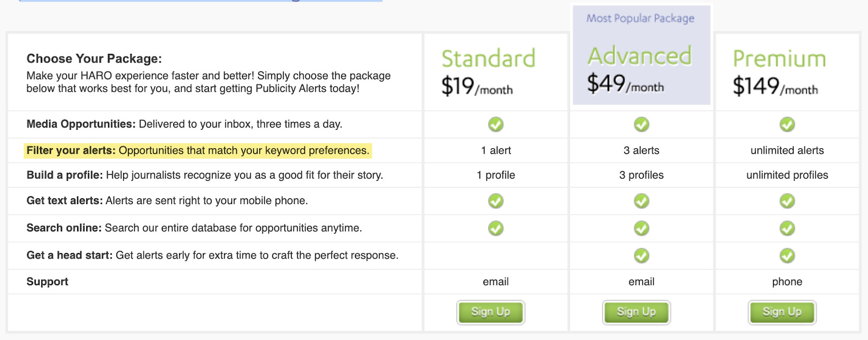Screen dimensions: 868x340
Task: Click the highlighted Filter your alerts text
Action: [x=198, y=150]
